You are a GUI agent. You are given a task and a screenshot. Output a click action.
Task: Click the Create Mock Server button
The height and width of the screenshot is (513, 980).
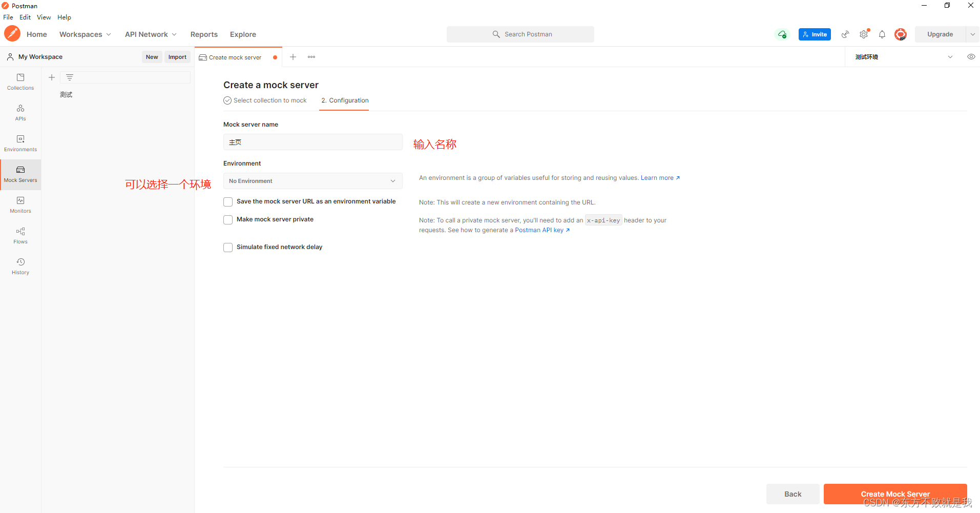[895, 494]
